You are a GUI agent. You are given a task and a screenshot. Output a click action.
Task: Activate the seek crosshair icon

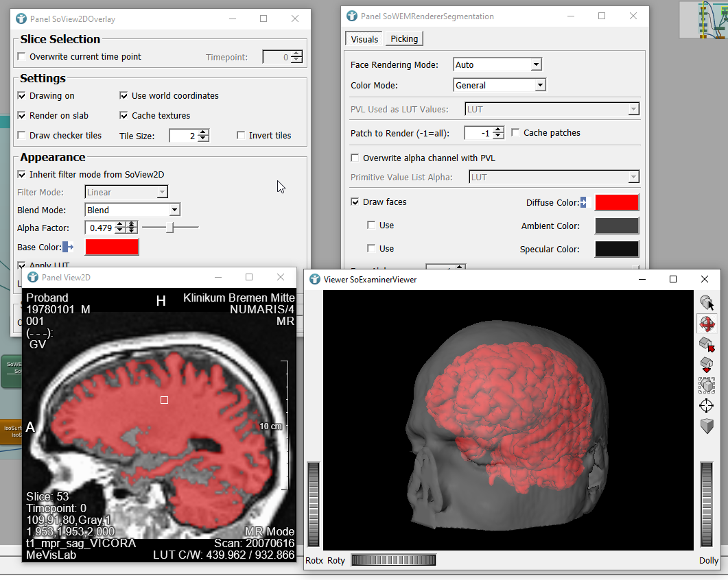(706, 406)
